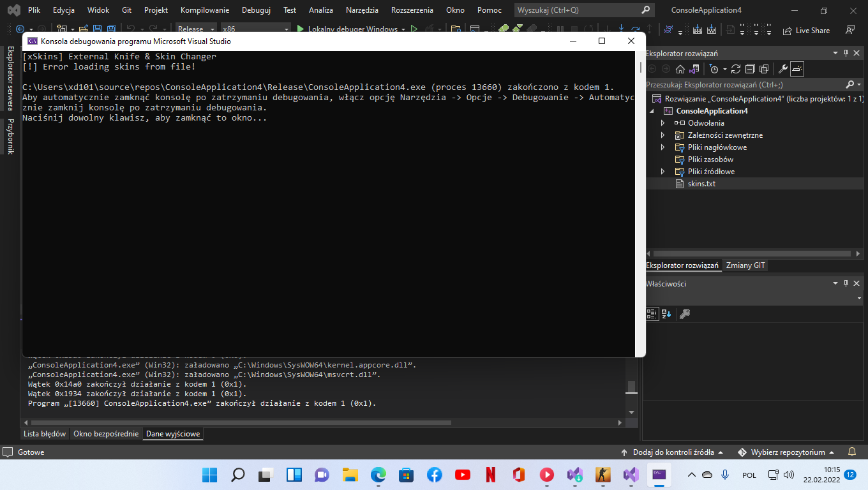Click search magnifier in Wyszukaj box
Image resolution: width=868 pixels, height=490 pixels.
(646, 10)
